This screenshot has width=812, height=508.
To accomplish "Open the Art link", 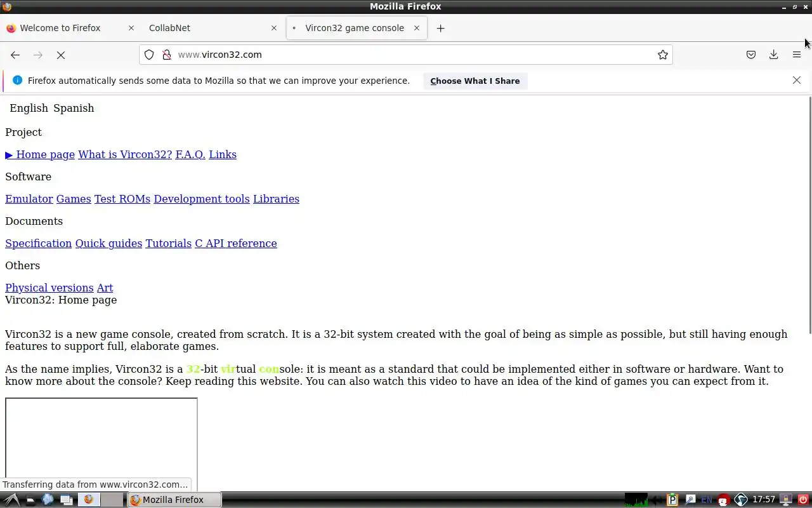I will pyautogui.click(x=105, y=288).
